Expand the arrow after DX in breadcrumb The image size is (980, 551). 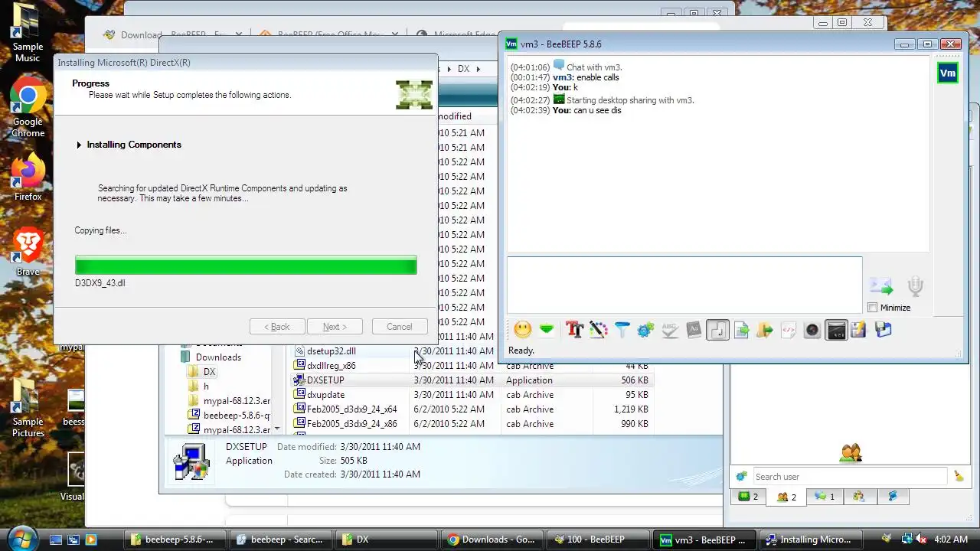click(479, 69)
